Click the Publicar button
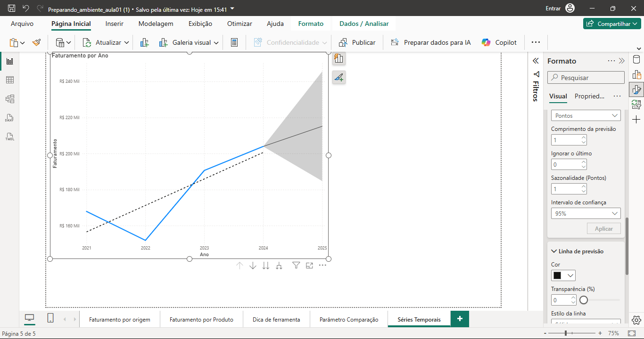644x339 pixels. 357,42
